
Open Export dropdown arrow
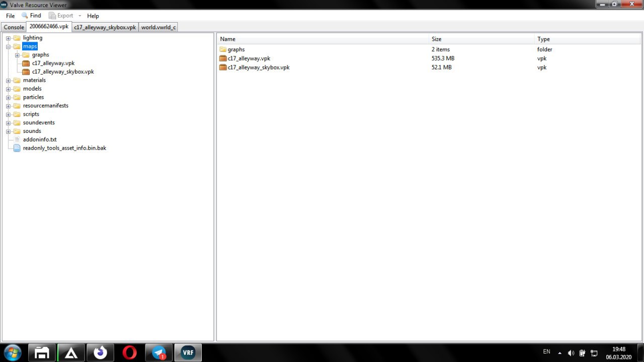click(x=79, y=16)
